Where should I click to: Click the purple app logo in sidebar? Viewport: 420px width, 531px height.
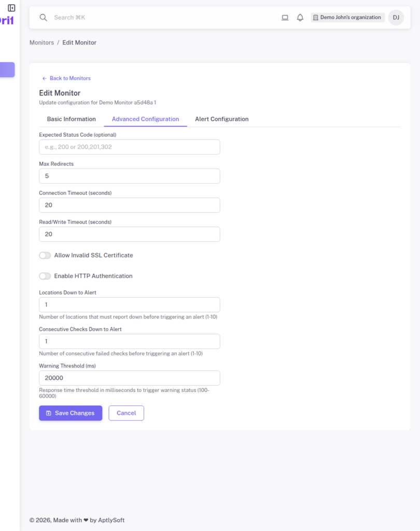[5, 20]
